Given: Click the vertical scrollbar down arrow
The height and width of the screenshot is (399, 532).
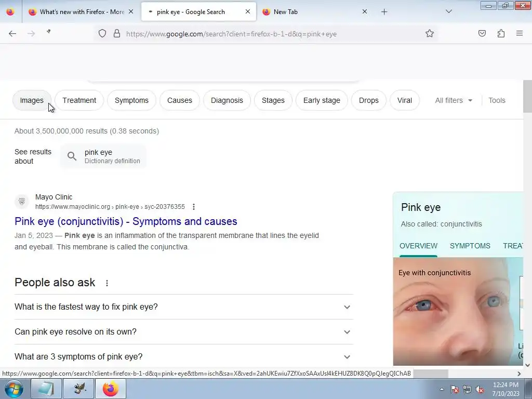Looking at the screenshot, I should pos(528,365).
